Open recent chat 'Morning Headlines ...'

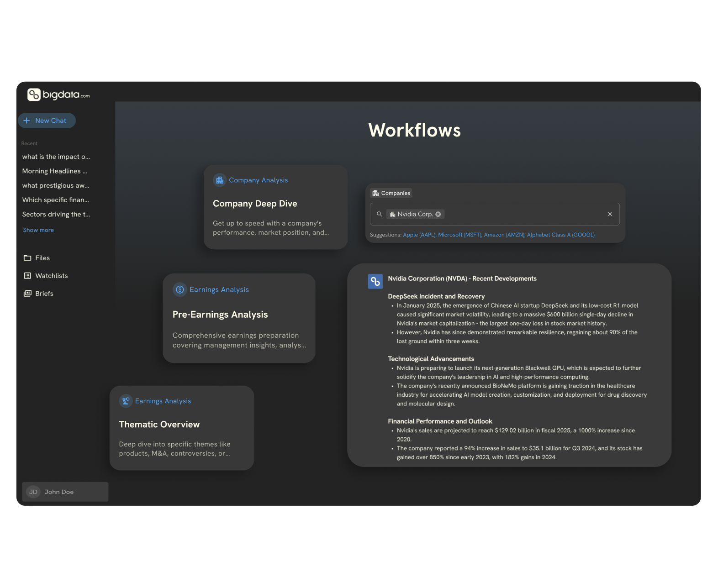tap(55, 171)
